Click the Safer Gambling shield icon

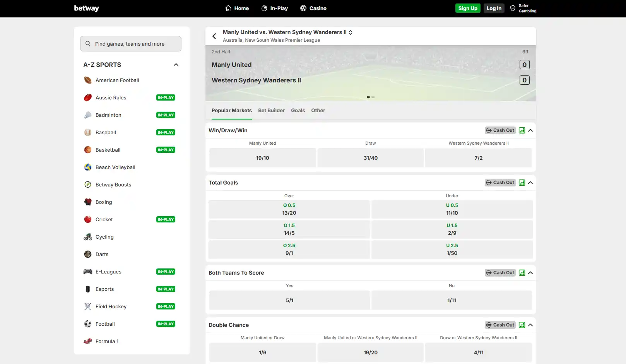(513, 8)
